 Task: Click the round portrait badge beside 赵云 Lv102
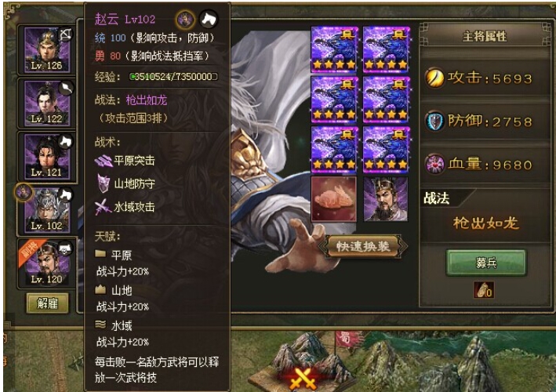pos(185,19)
